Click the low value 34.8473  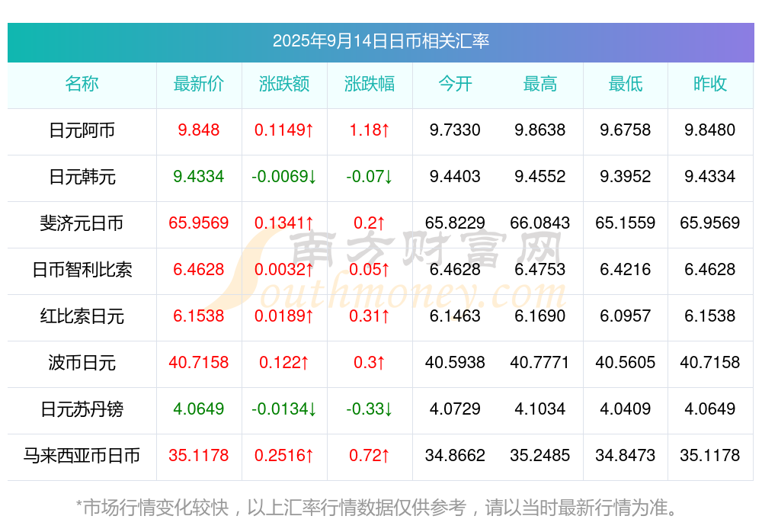[x=626, y=455]
